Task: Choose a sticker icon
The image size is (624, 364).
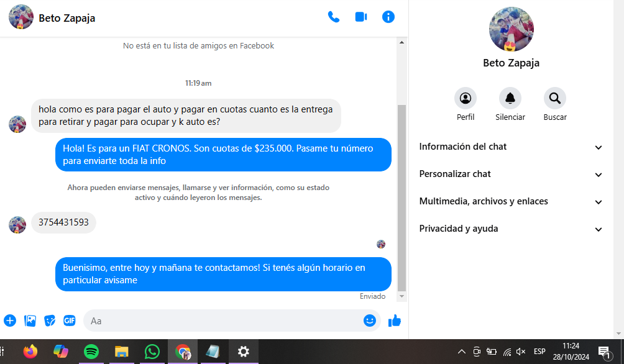Action: click(50, 321)
